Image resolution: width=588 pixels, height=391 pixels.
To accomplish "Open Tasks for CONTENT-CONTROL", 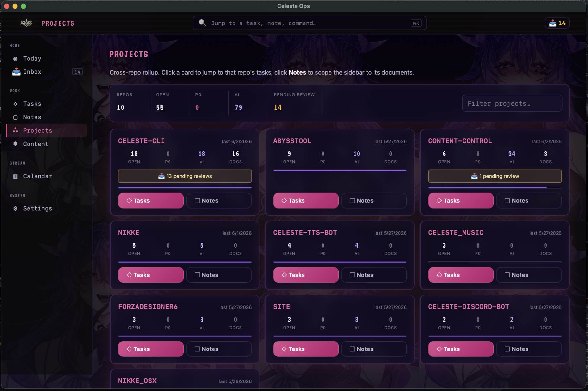I will [x=461, y=200].
